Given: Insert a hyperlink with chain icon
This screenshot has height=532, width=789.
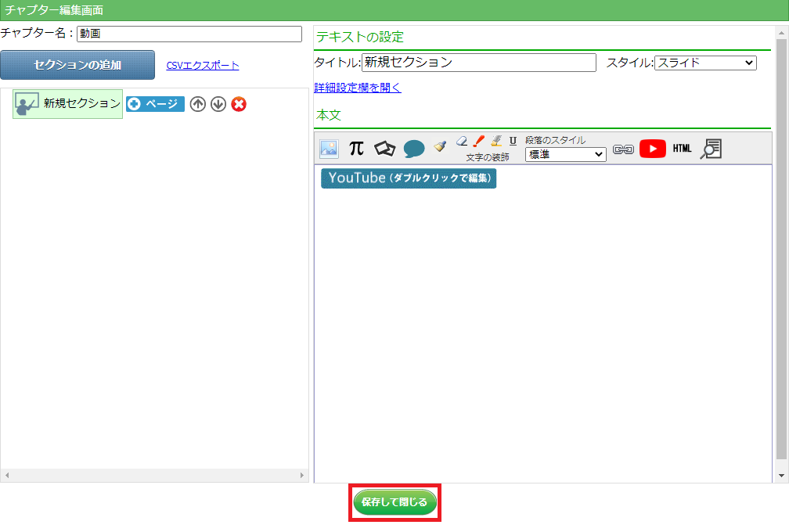Looking at the screenshot, I should coord(623,149).
